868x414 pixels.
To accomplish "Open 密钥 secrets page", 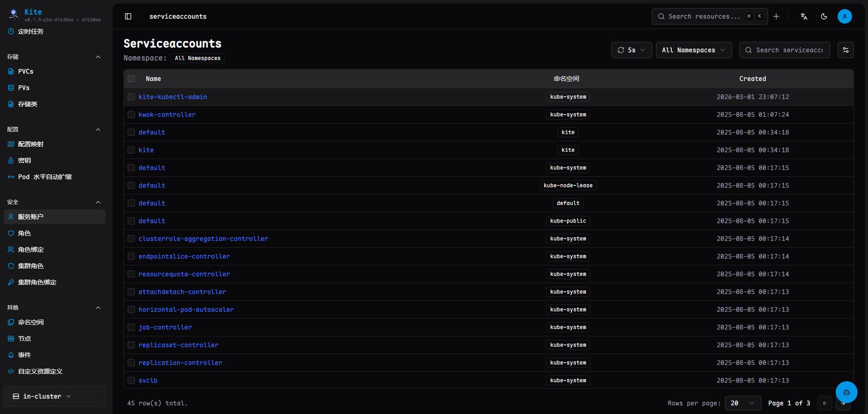I will click(x=55, y=160).
